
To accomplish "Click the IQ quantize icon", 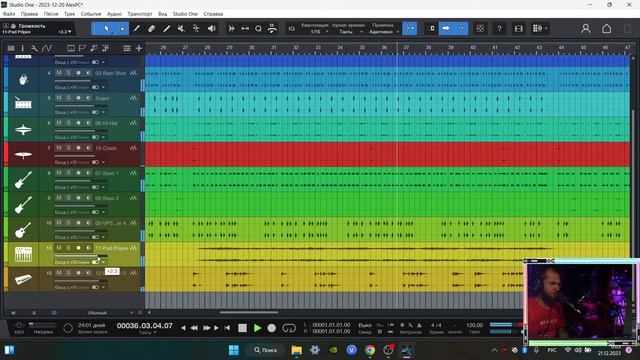I will [x=291, y=29].
